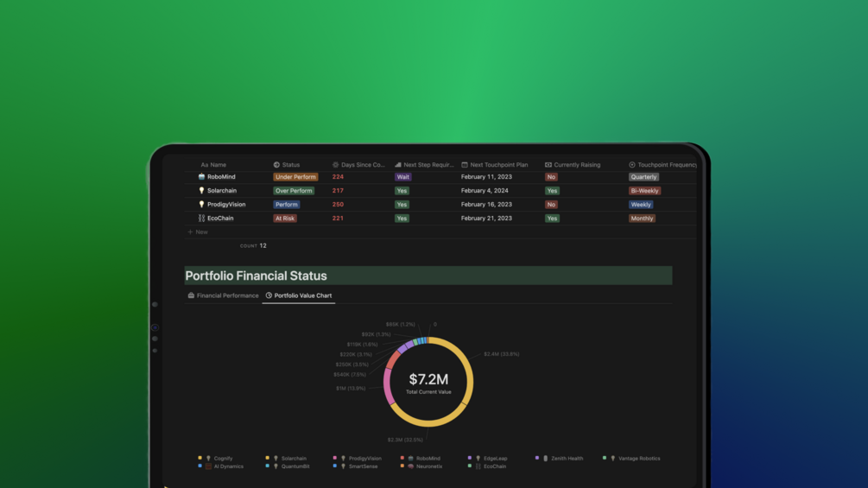Click the SmartSense legend lightbulb icon
The width and height of the screenshot is (868, 488).
[343, 466]
